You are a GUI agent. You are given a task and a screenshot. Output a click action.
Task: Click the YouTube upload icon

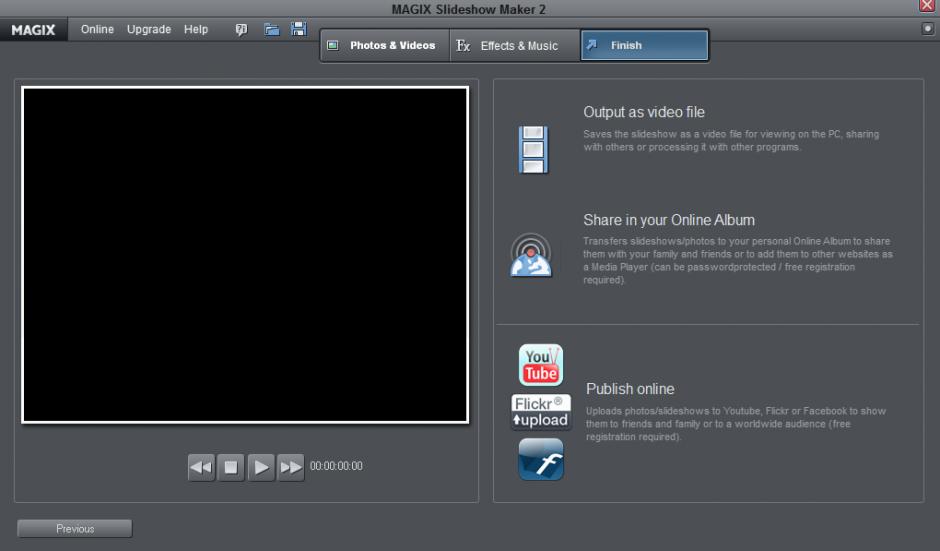[540, 365]
